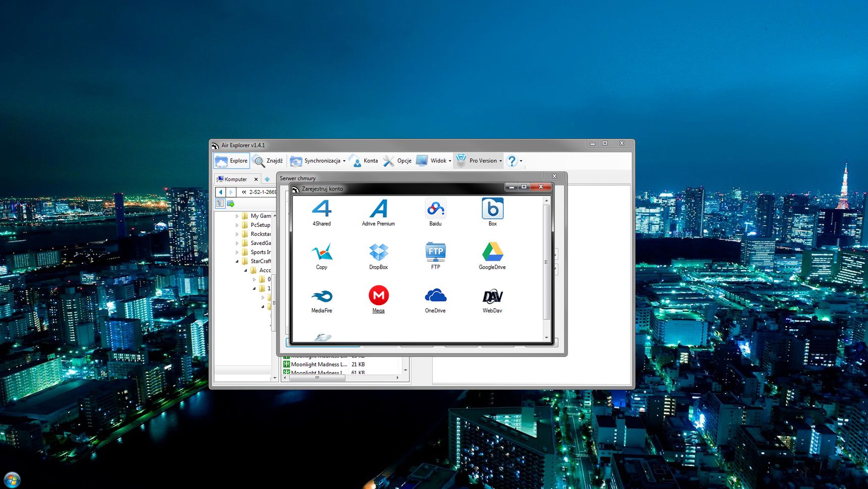868x489 pixels.
Task: Expand the SavedGames folder node
Action: click(237, 243)
